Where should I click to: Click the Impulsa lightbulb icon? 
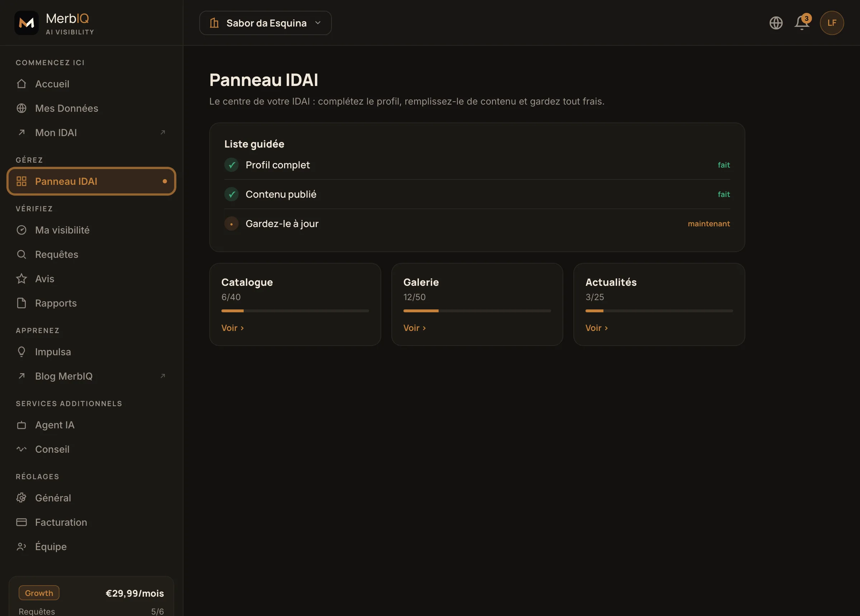coord(21,352)
